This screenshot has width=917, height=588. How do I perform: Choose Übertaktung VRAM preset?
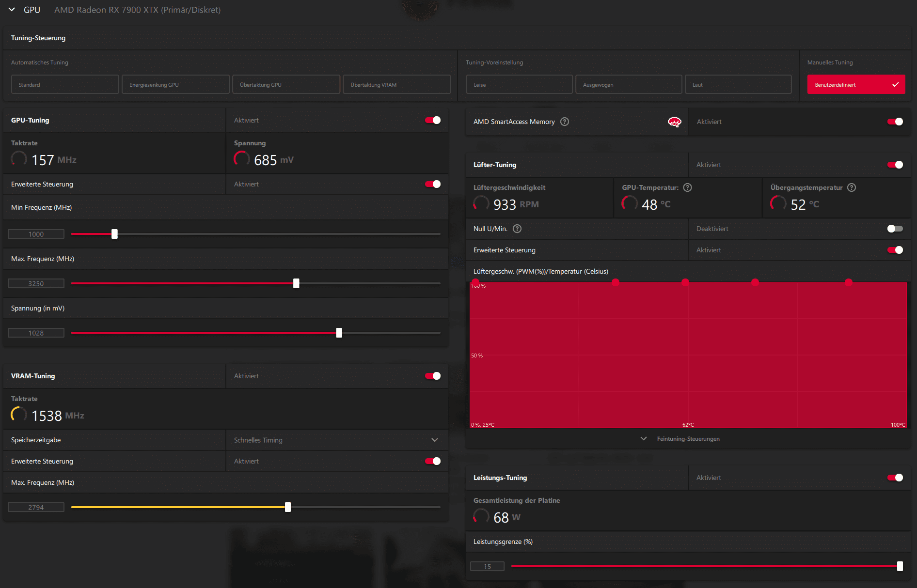click(396, 84)
